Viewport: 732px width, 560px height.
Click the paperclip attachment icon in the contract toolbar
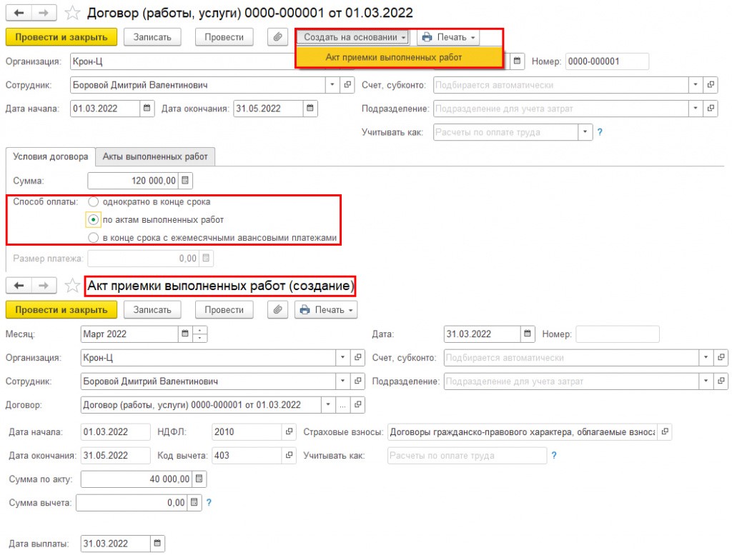point(277,37)
